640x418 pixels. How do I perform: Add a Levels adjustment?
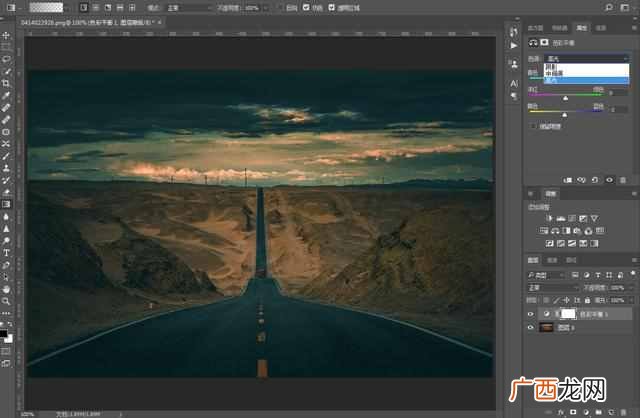coord(561,218)
